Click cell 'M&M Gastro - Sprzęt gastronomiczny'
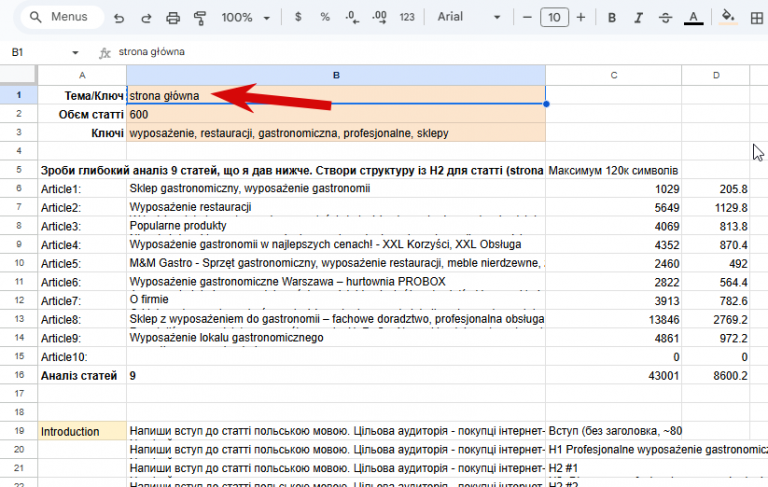The image size is (768, 487). [336, 263]
